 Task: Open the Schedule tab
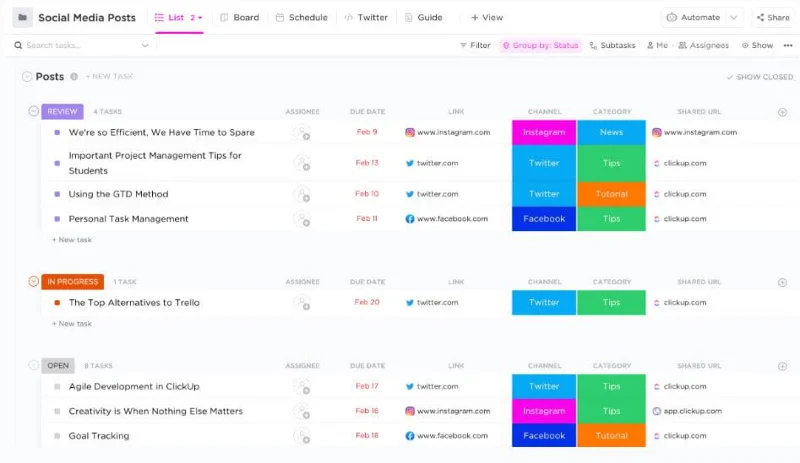tap(301, 17)
